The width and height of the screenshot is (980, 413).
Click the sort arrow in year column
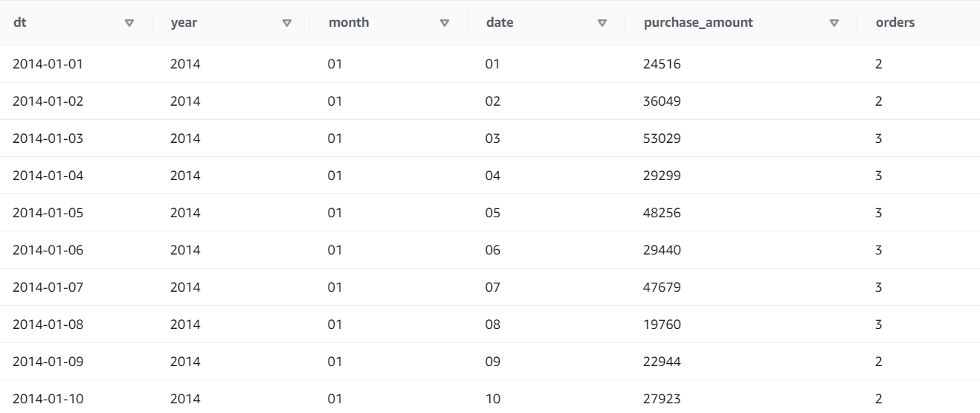(x=287, y=23)
